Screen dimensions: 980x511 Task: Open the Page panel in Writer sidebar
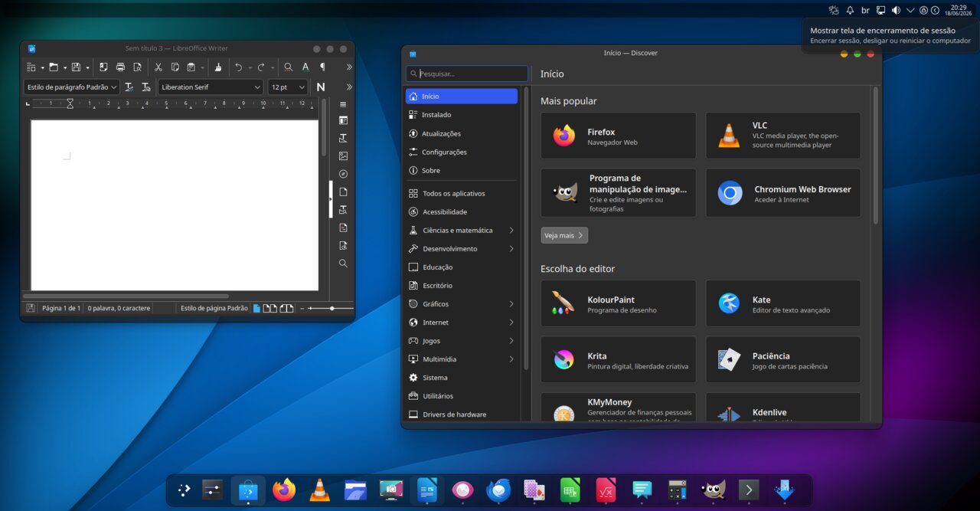click(x=343, y=192)
